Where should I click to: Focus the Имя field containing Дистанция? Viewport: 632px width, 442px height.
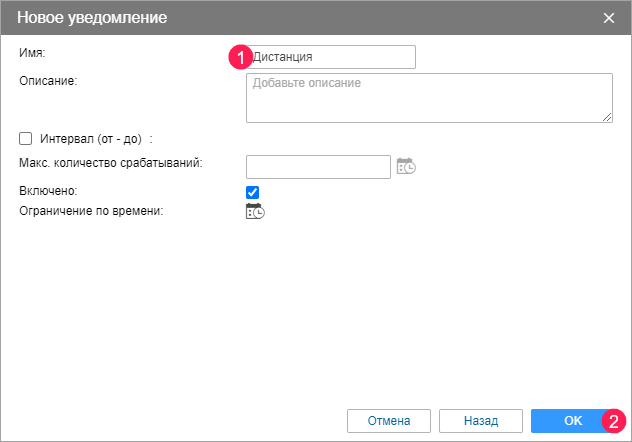[332, 57]
